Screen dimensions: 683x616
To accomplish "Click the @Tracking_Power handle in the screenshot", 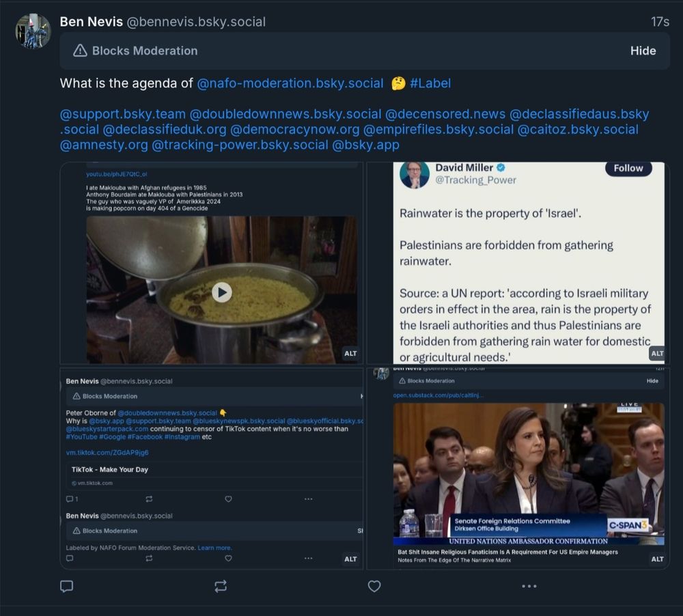I will click(x=475, y=180).
